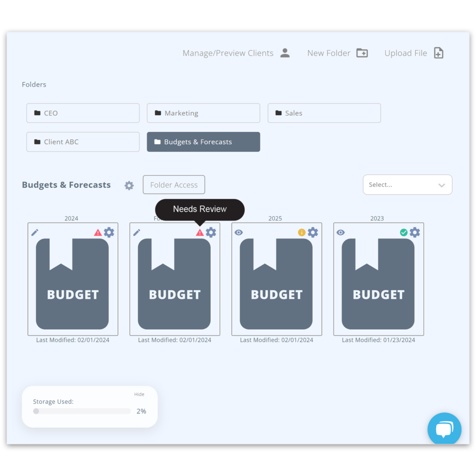Click the pencil icon on the Needs Review file
This screenshot has width=476, height=476.
point(136,232)
